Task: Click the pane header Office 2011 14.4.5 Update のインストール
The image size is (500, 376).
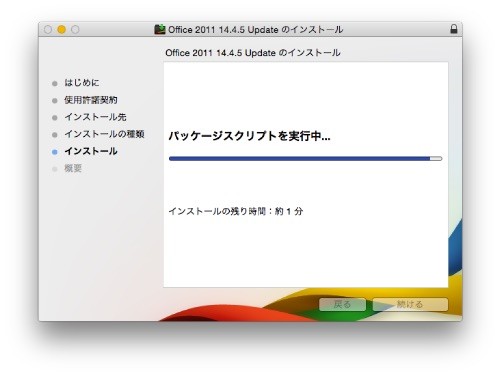Action: 253,53
